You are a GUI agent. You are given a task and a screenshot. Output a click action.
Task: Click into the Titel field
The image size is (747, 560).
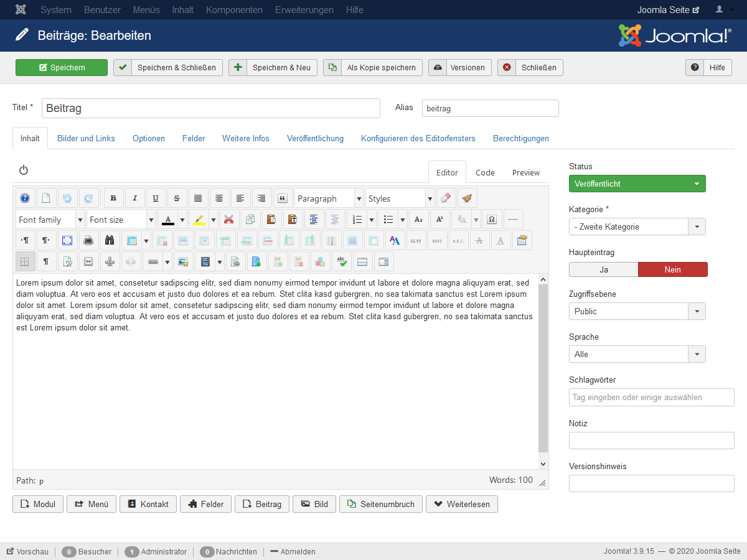(211, 108)
